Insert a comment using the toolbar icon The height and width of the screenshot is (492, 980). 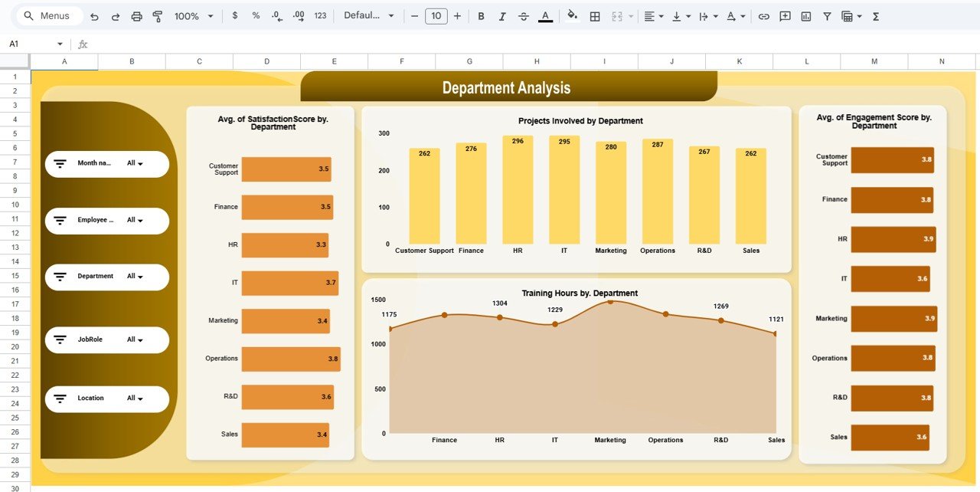click(785, 15)
